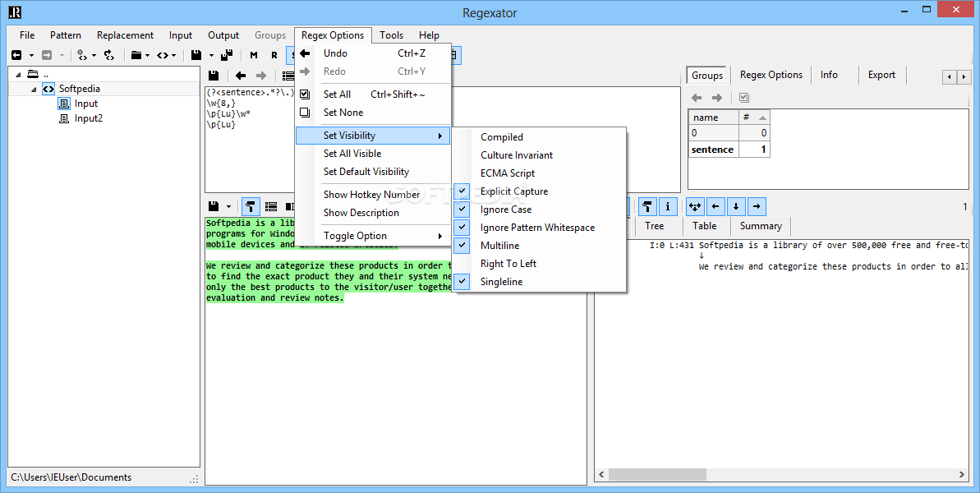
Task: Click pattern pane undo left arrow icon
Action: [x=241, y=76]
